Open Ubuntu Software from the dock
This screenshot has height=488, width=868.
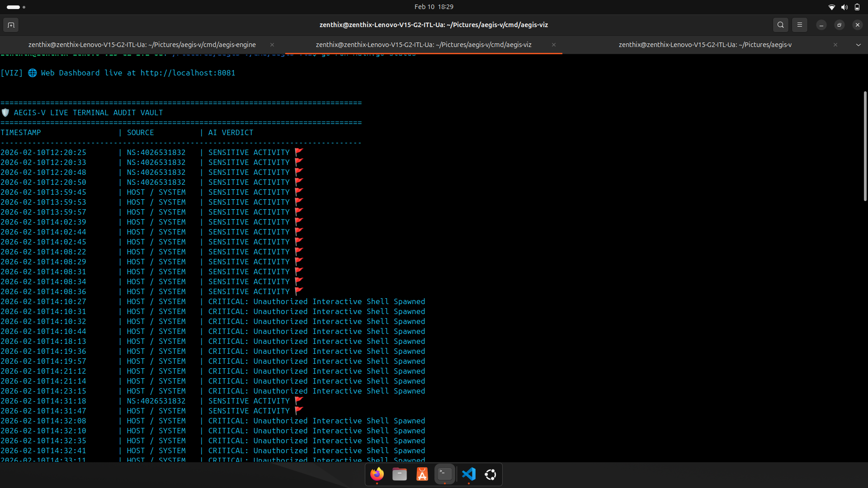[422, 474]
